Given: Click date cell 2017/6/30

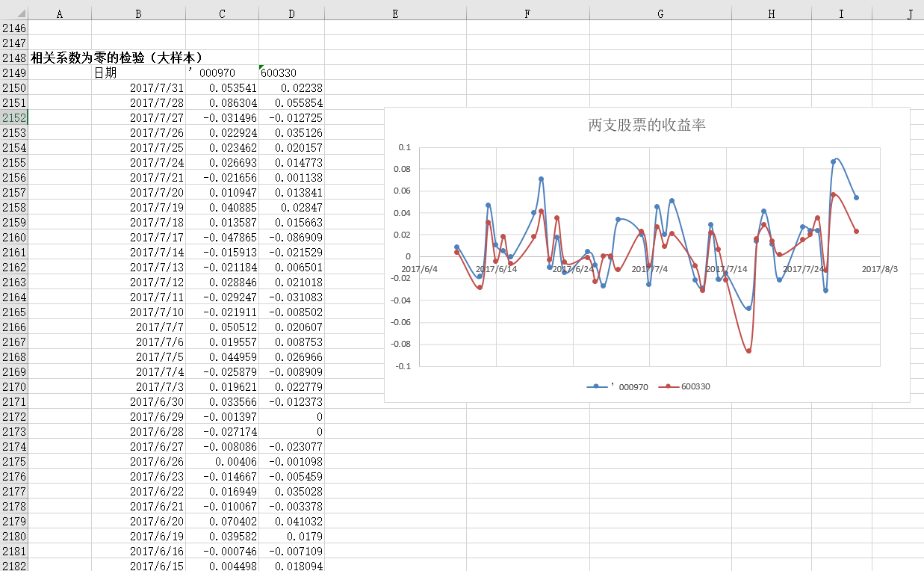Looking at the screenshot, I should (139, 401).
